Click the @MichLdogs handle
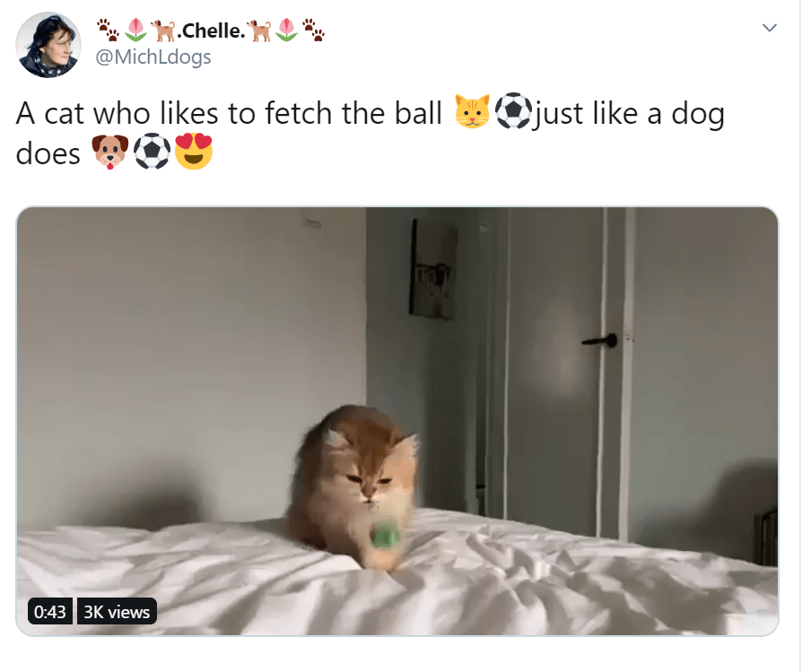This screenshot has height=672, width=802. coord(153,57)
